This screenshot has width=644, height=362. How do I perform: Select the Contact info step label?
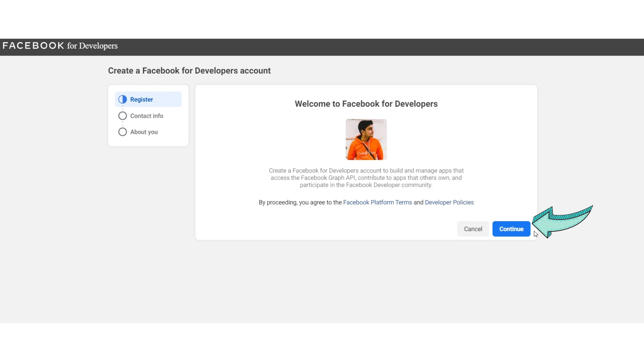(x=147, y=116)
